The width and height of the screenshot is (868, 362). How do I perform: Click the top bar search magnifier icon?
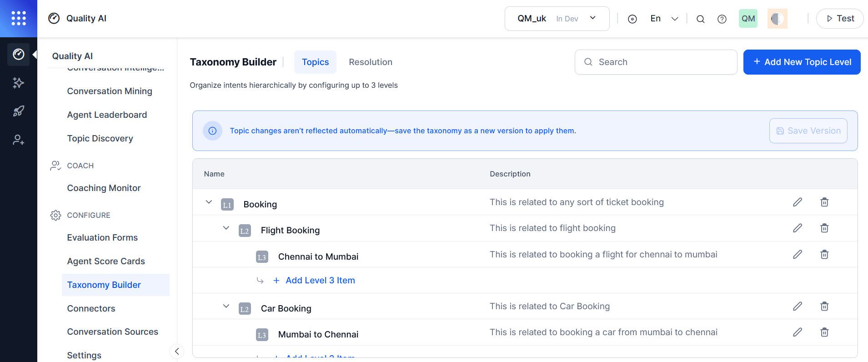701,19
